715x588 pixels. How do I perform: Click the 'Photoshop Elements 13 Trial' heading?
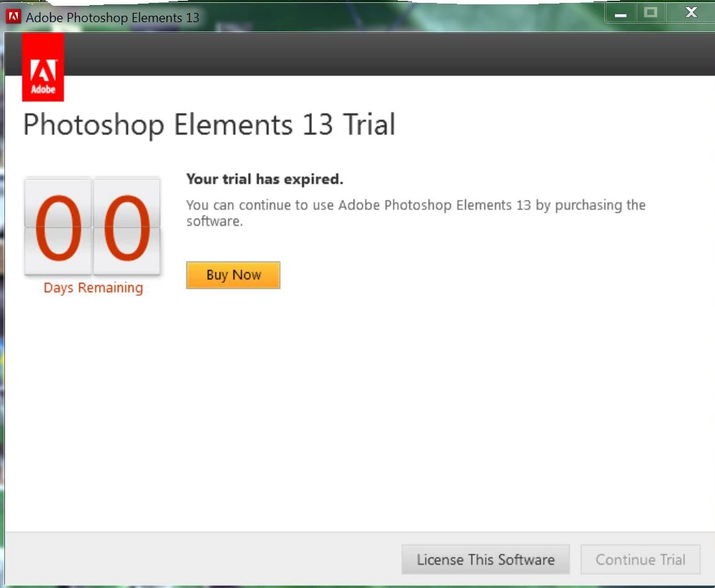pyautogui.click(x=209, y=124)
